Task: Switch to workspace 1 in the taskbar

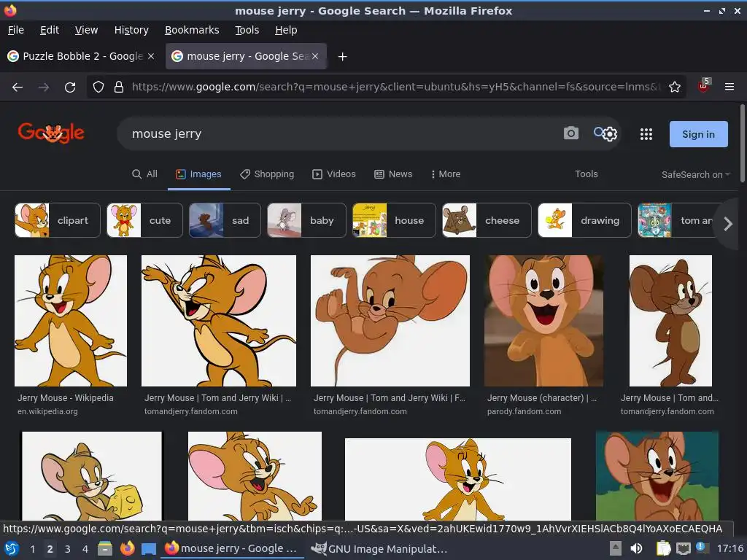Action: click(x=32, y=549)
